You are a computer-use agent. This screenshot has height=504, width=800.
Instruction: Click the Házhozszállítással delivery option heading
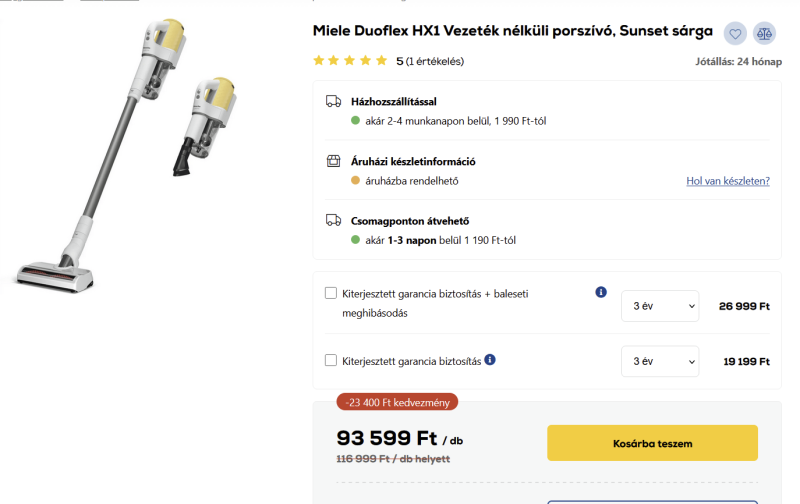click(394, 101)
